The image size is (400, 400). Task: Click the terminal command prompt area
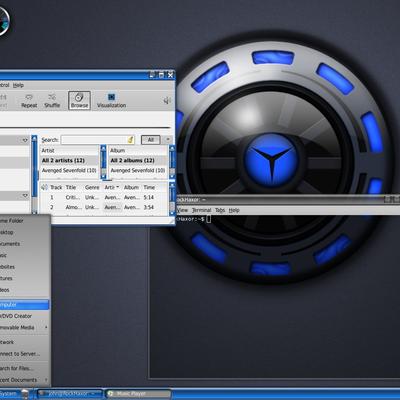coord(209,219)
